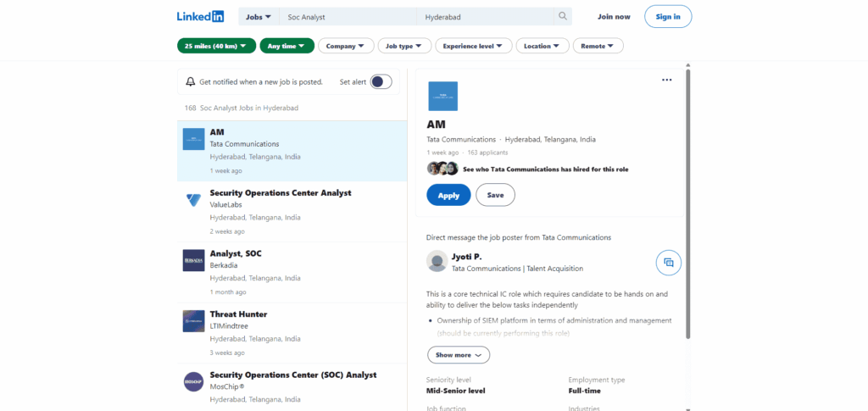Click 'LTIMindtree' company name text
Screen dimensions: 868x411
229,325
